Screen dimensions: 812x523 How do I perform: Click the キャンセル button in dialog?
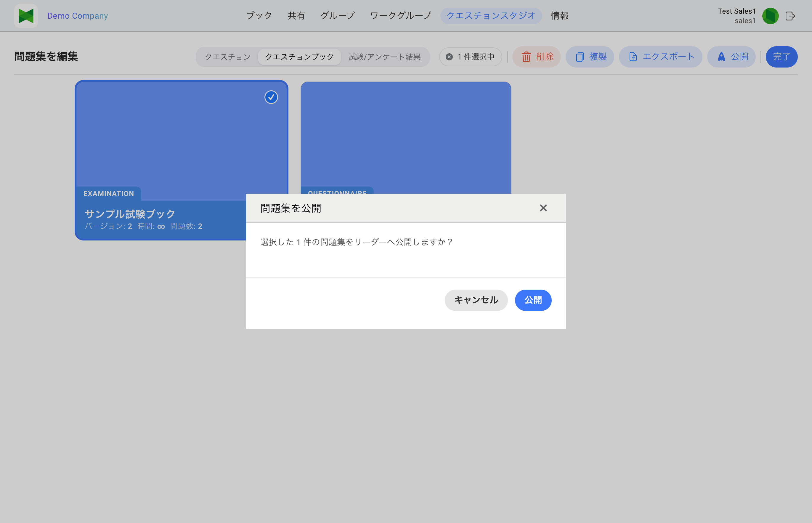pyautogui.click(x=476, y=300)
